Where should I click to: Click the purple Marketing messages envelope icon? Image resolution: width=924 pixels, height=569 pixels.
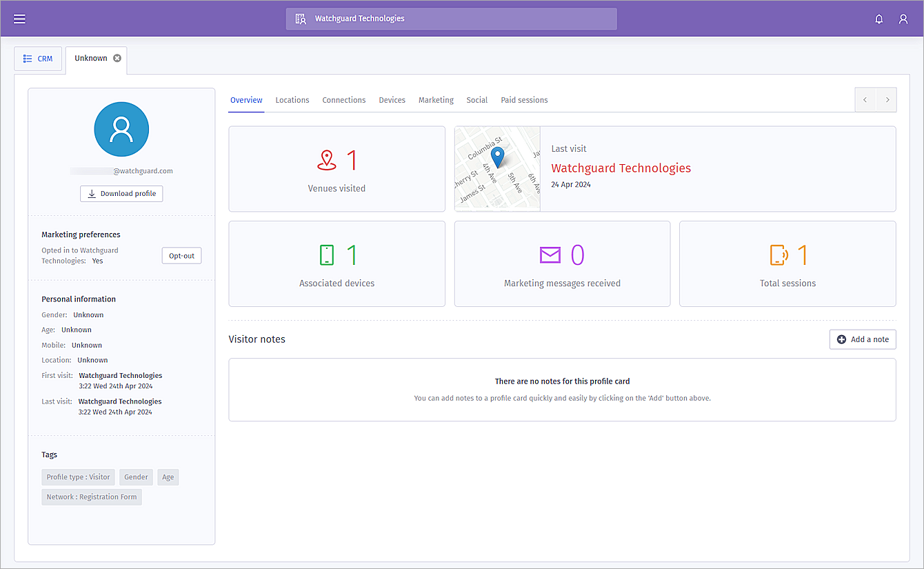click(x=550, y=254)
